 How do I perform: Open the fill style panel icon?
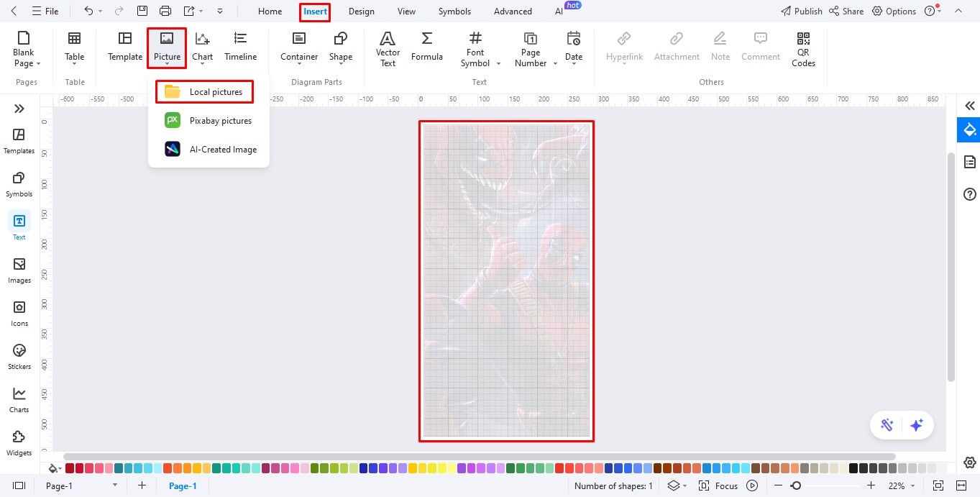point(969,130)
